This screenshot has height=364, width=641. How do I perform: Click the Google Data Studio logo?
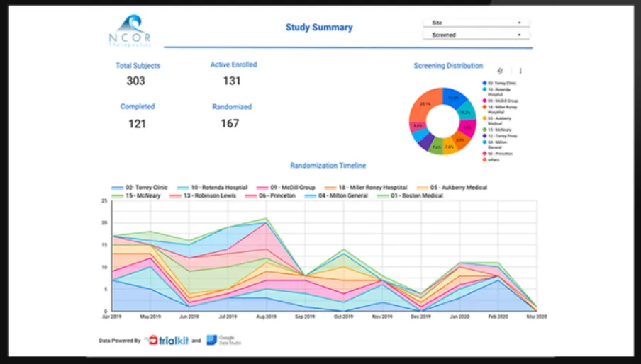tap(224, 340)
